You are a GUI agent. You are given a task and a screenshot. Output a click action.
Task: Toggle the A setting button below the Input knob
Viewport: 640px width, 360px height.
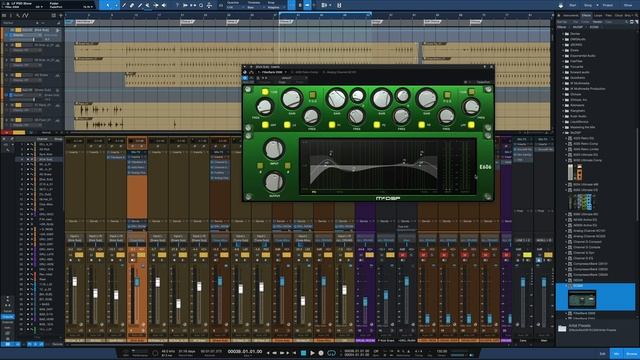(260, 166)
